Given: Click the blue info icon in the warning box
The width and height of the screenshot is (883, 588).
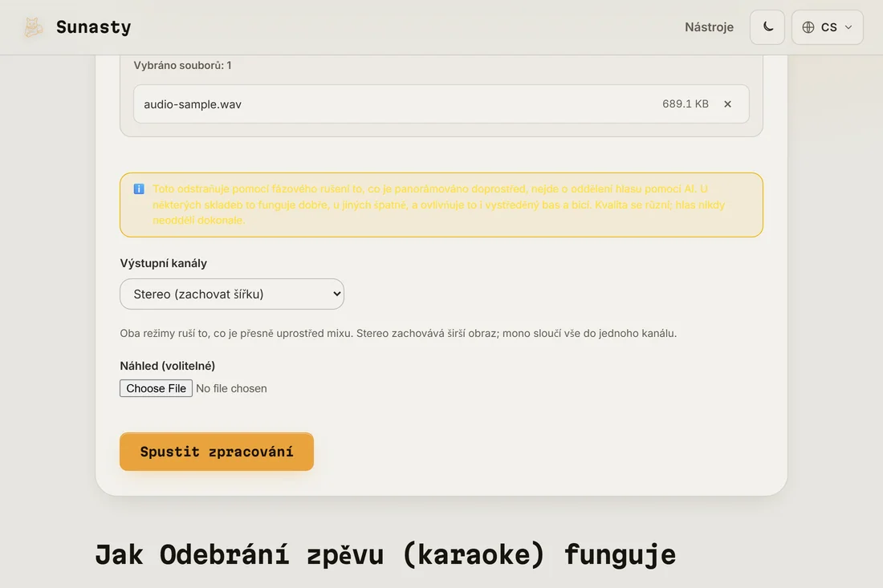Looking at the screenshot, I should [139, 189].
